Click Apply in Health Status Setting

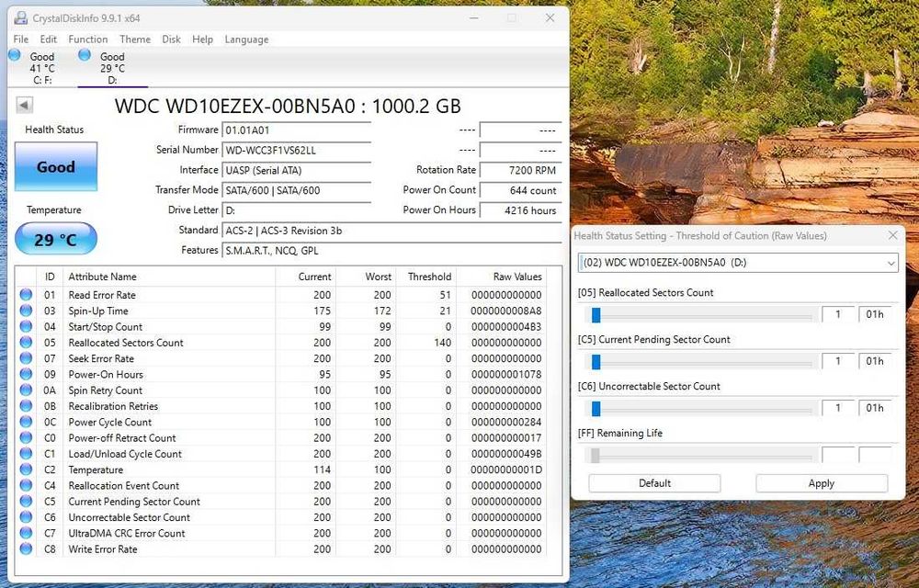click(821, 483)
